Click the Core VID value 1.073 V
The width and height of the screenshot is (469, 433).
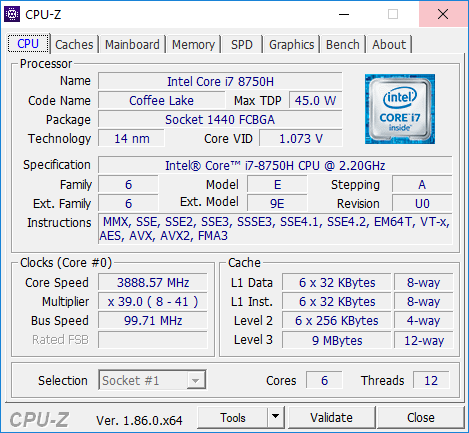pyautogui.click(x=301, y=138)
